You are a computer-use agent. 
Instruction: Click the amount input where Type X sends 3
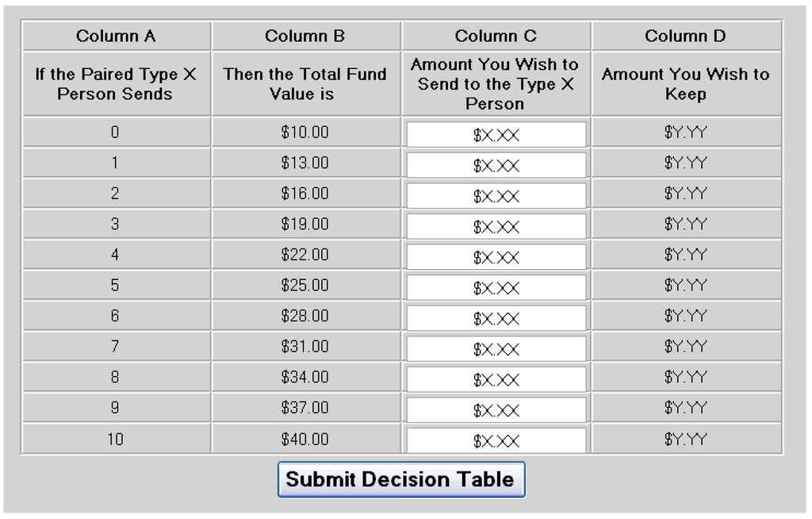496,225
